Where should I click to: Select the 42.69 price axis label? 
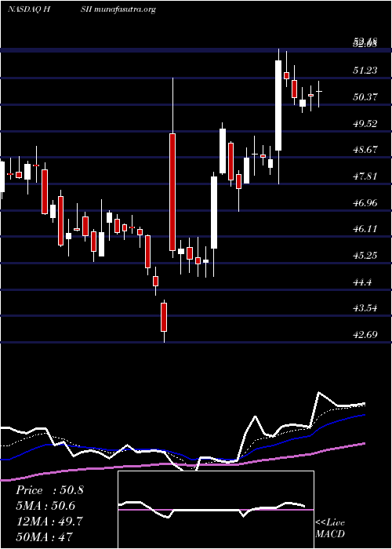click(365, 335)
